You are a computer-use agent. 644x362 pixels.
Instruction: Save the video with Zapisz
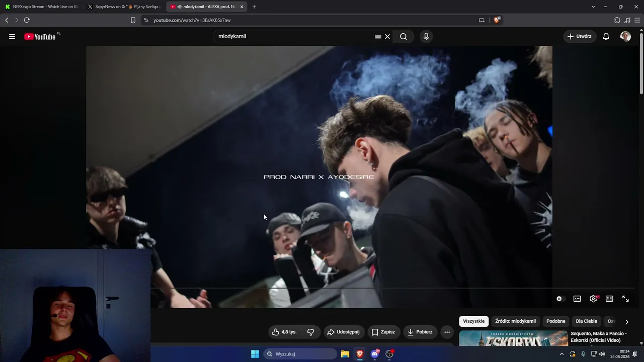point(383,332)
